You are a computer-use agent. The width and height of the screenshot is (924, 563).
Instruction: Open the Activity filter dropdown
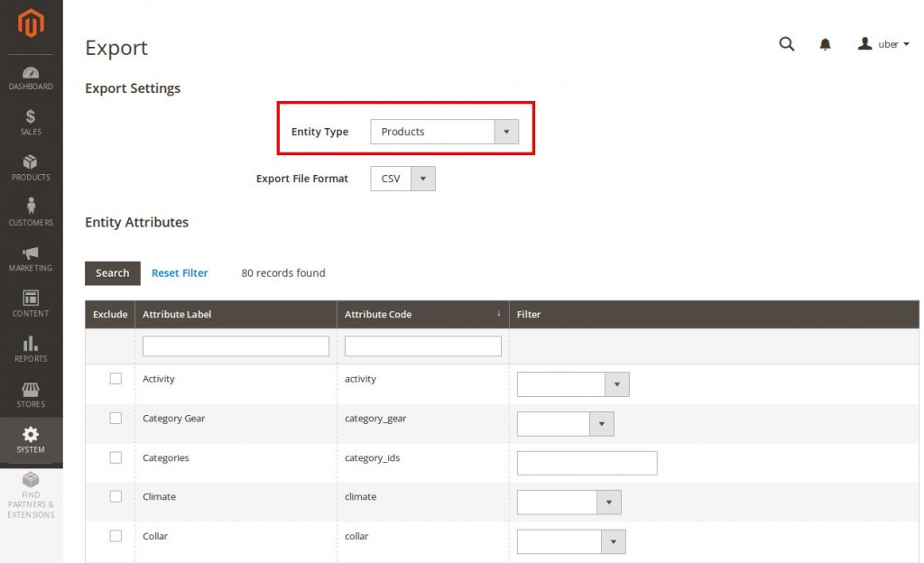click(x=572, y=384)
